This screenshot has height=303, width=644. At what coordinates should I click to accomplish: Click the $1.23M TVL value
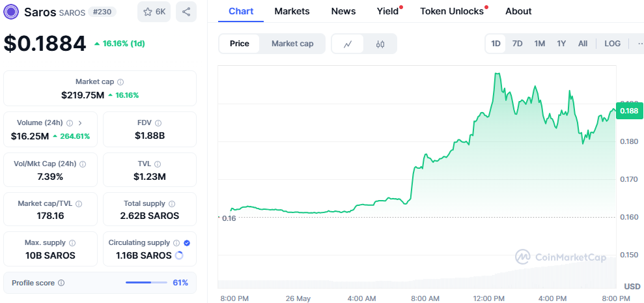[150, 177]
